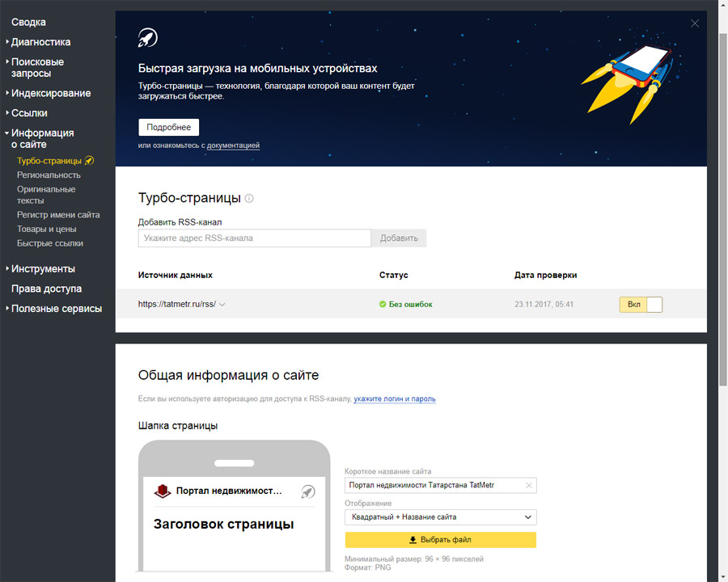Click the Источник данных column header
This screenshot has width=728, height=582.
pos(175,275)
